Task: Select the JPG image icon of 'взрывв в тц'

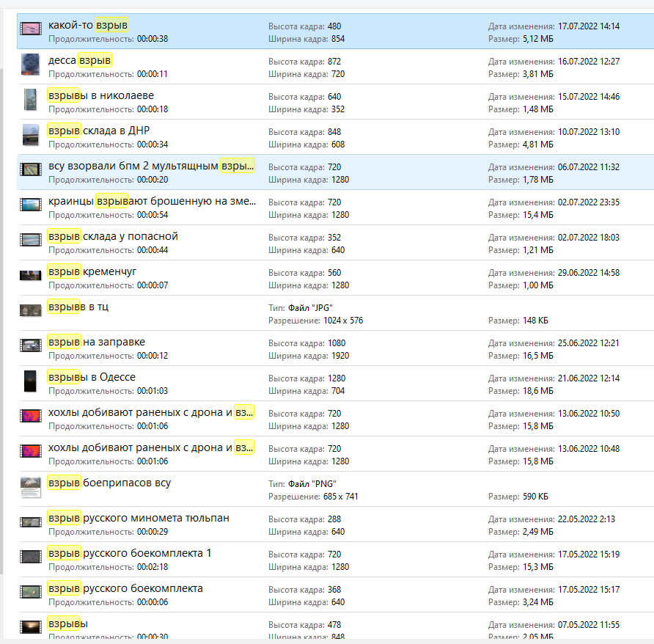Action: [x=31, y=310]
